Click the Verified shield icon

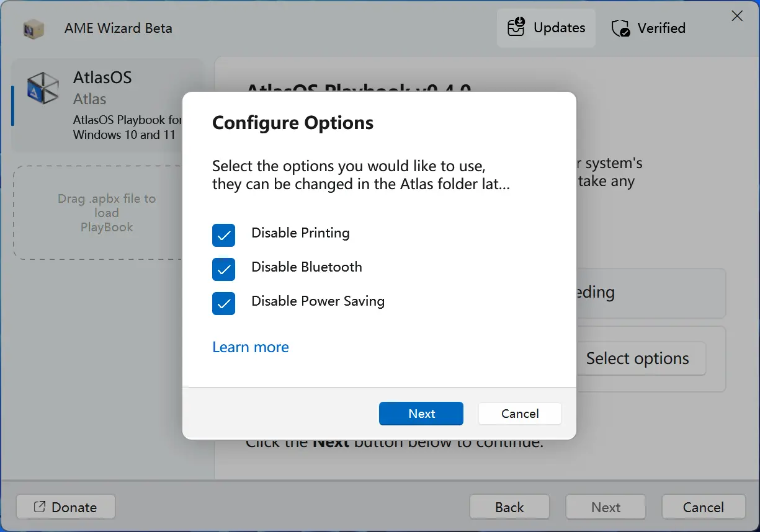pos(620,29)
